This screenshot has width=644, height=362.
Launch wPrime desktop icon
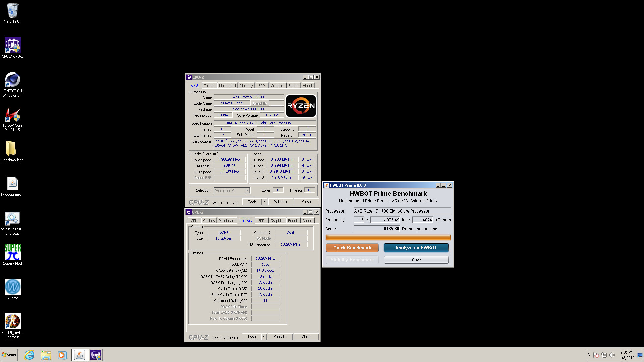click(x=12, y=289)
